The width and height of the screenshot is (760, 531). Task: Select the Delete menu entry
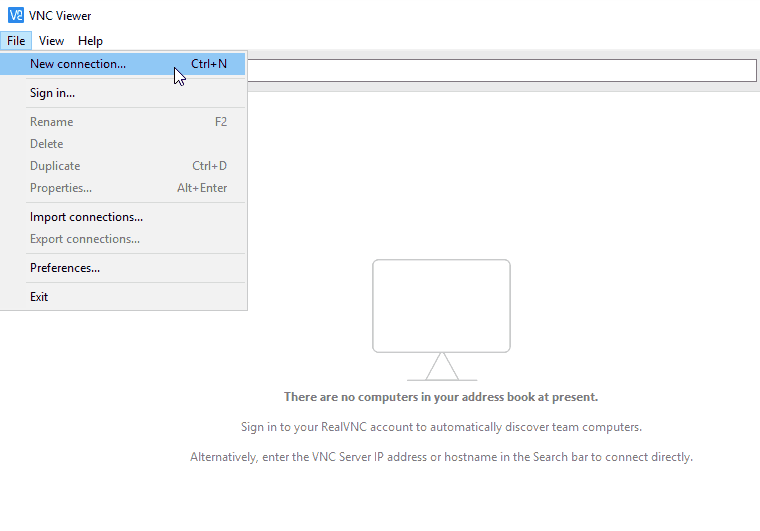pos(123,144)
